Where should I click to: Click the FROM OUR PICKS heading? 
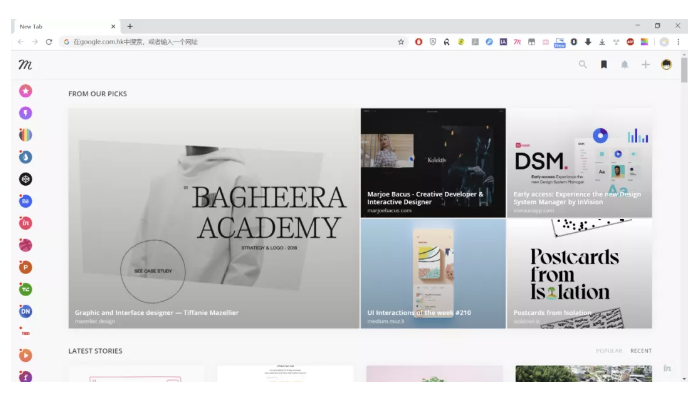(x=98, y=94)
